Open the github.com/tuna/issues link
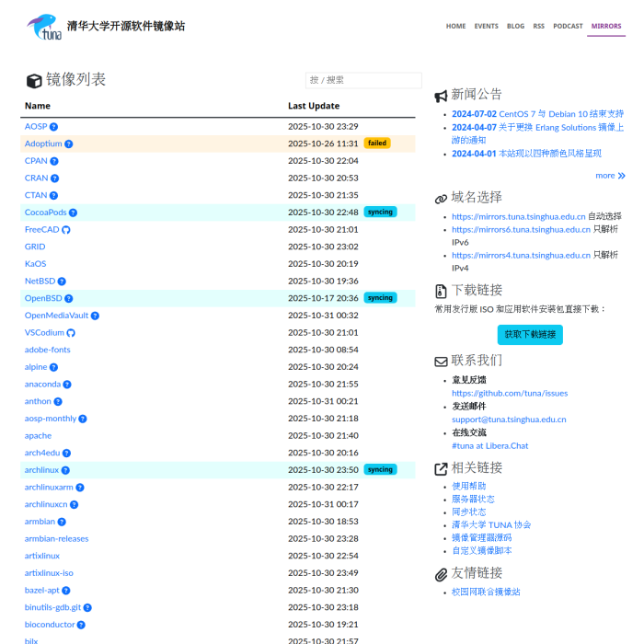The width and height of the screenshot is (644, 644). pos(510,394)
